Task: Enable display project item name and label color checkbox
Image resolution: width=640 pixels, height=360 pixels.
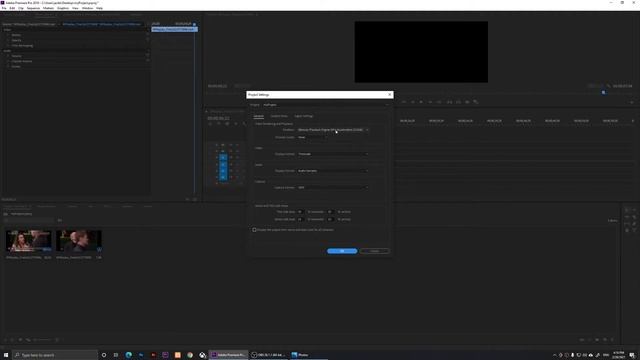Action: click(254, 230)
